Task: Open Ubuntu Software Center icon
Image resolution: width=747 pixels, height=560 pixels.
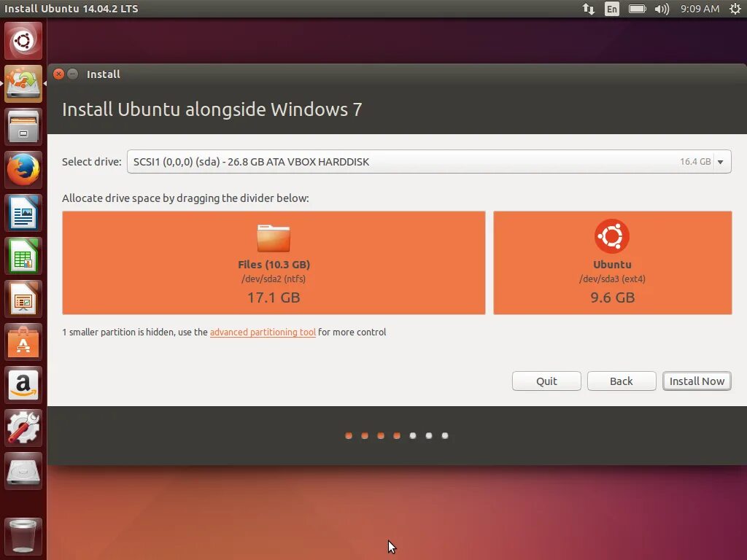Action: [x=23, y=342]
